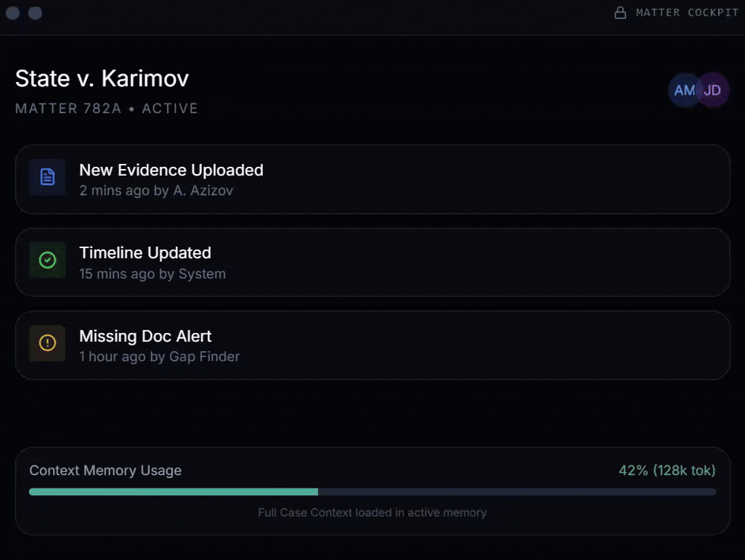Open the JD user avatar
The image size is (745, 560).
pyautogui.click(x=714, y=91)
